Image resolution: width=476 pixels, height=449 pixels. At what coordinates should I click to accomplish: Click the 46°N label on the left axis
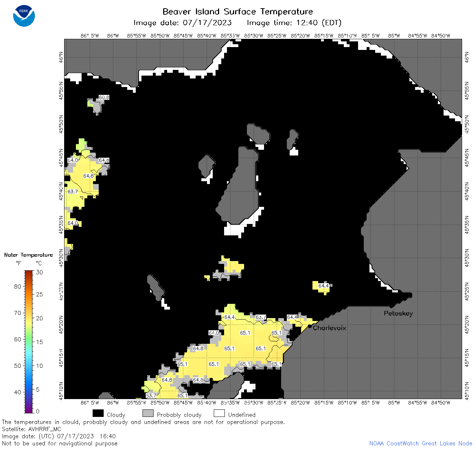click(x=61, y=57)
